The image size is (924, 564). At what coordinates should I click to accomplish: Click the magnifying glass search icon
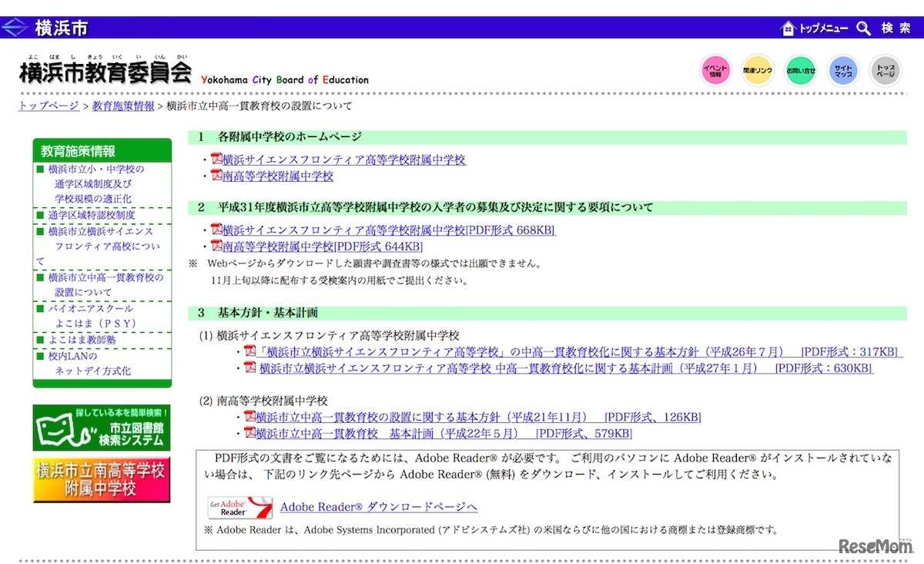pyautogui.click(x=862, y=27)
